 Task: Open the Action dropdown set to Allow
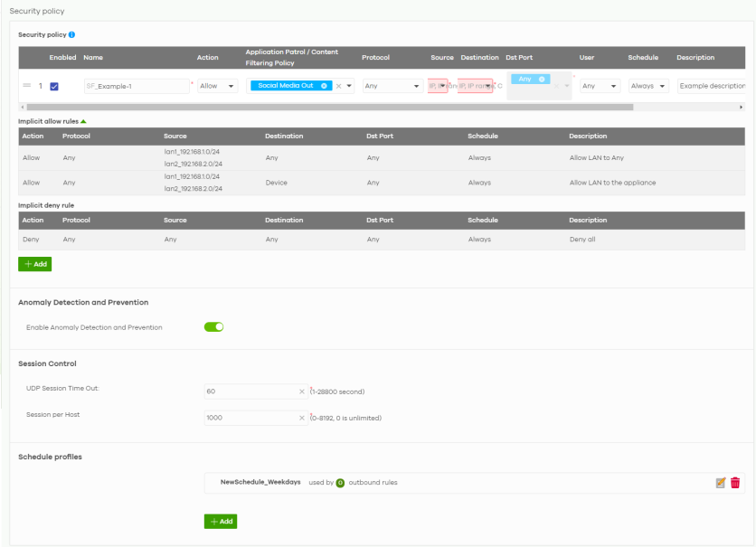point(217,87)
